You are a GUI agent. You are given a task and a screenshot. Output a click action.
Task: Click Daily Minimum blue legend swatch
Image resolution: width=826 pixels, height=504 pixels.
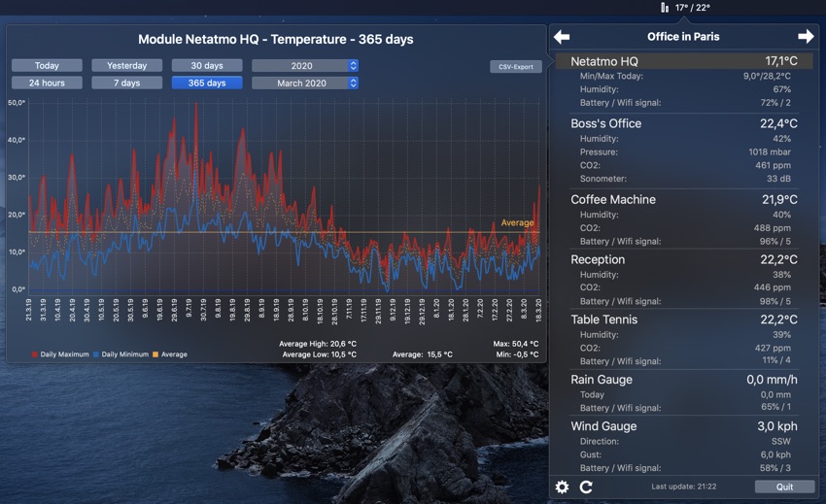[96, 354]
